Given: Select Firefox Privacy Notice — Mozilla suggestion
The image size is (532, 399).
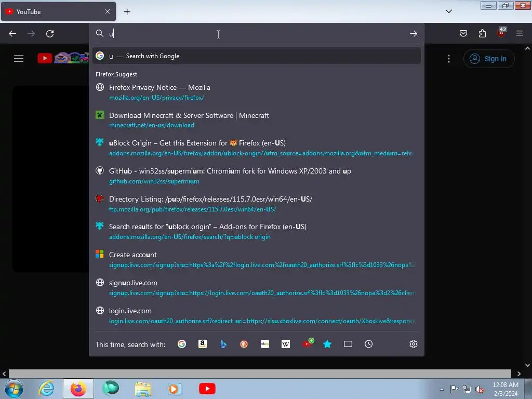Looking at the screenshot, I should click(x=257, y=92).
